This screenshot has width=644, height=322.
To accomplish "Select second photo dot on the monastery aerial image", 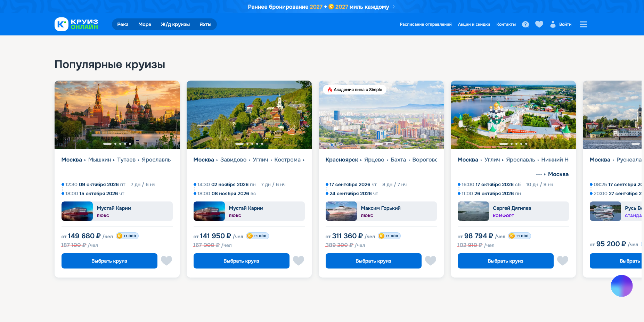I will [x=512, y=144].
